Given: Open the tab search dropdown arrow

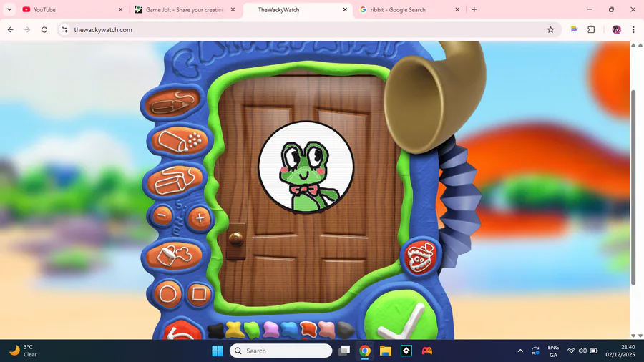Looking at the screenshot, I should [x=9, y=9].
